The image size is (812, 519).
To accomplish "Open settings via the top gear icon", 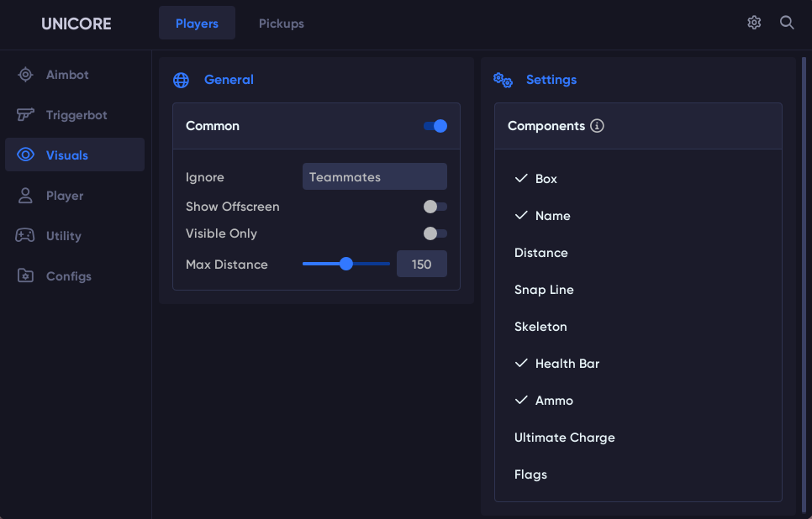I will [x=754, y=23].
